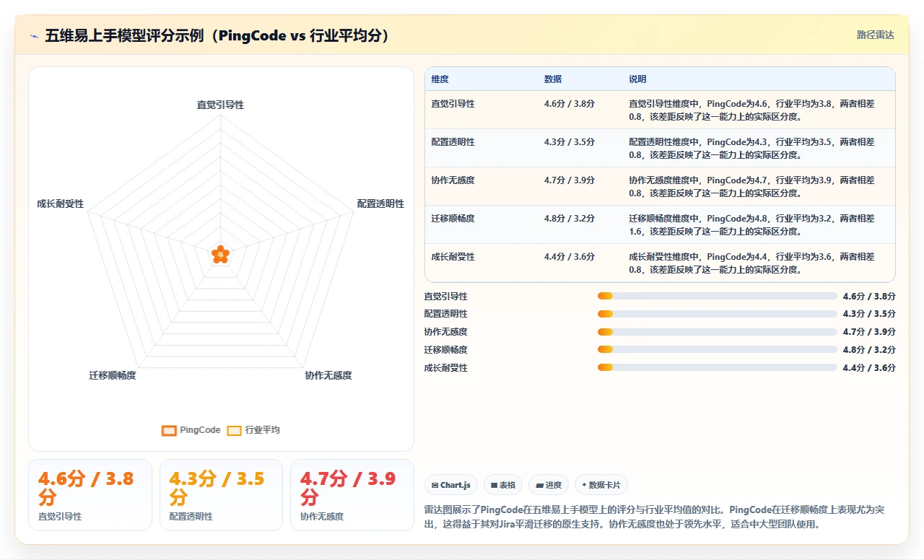Click the 数据卡片 chip

(x=601, y=486)
